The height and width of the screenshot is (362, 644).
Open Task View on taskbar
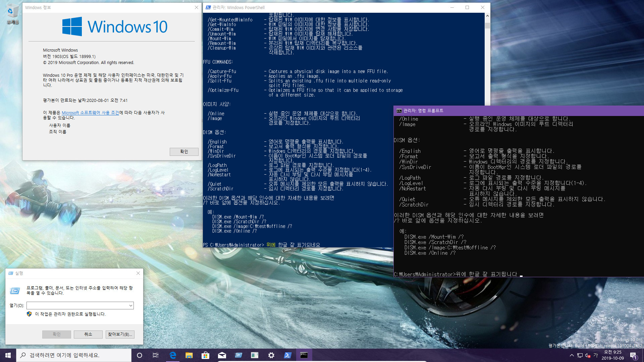pyautogui.click(x=156, y=355)
